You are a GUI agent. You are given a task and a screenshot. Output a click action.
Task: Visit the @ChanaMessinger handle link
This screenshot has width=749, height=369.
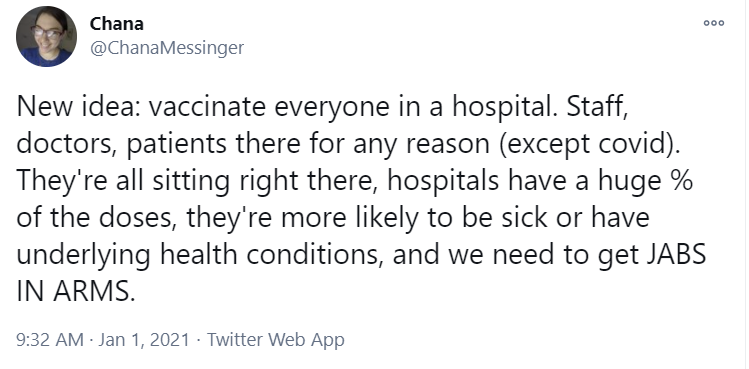click(x=167, y=48)
